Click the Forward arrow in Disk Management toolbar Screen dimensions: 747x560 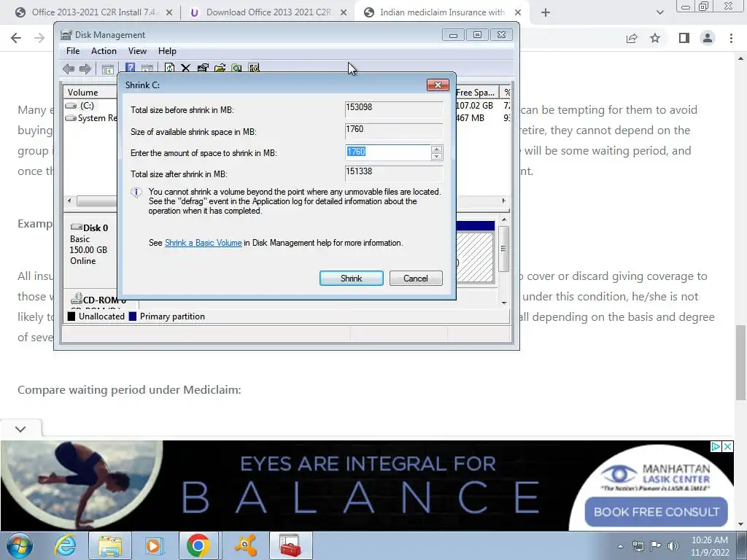85,69
